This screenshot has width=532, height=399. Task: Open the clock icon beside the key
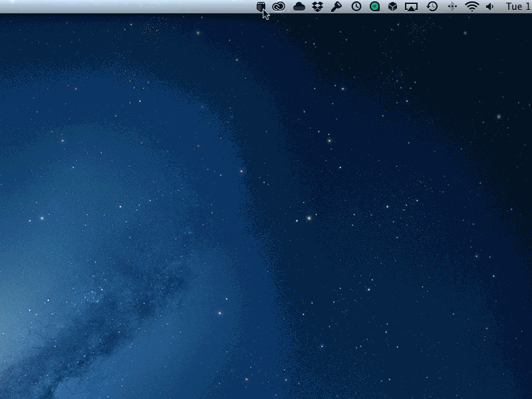tap(356, 7)
